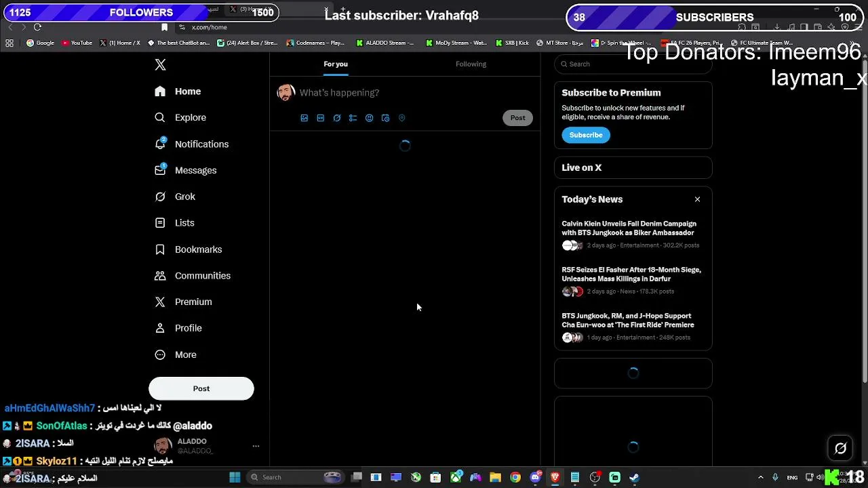Click the Grok floating button bottom right
Image resolution: width=868 pixels, height=488 pixels.
click(840, 448)
